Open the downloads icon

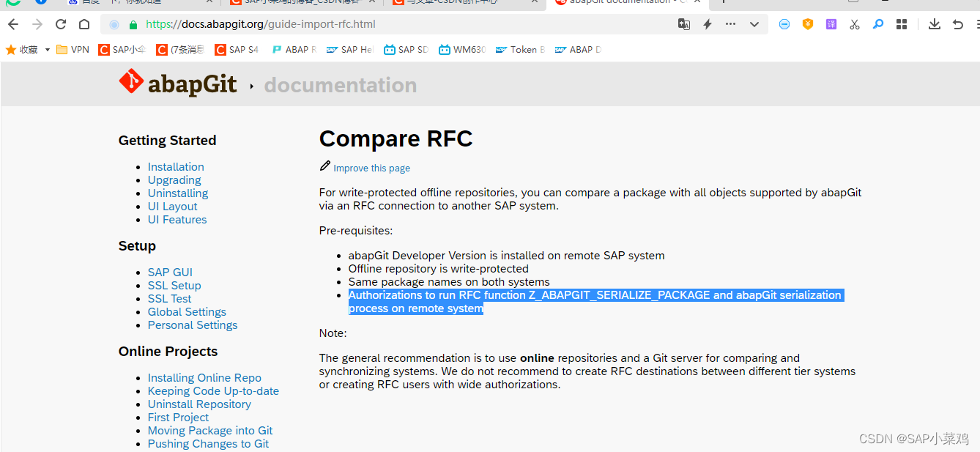(x=935, y=24)
